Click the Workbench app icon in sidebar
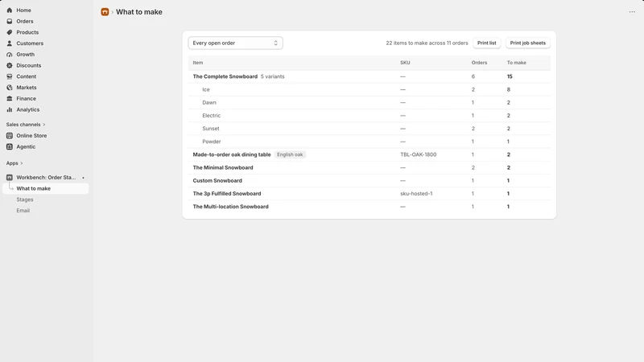This screenshot has height=362, width=644. [10, 178]
